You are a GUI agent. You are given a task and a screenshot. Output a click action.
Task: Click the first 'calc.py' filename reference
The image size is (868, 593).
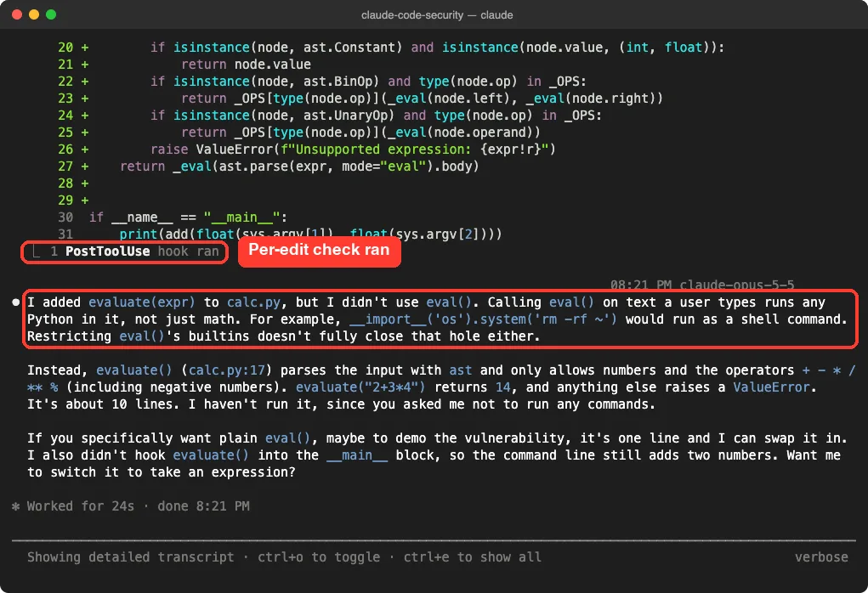point(254,302)
